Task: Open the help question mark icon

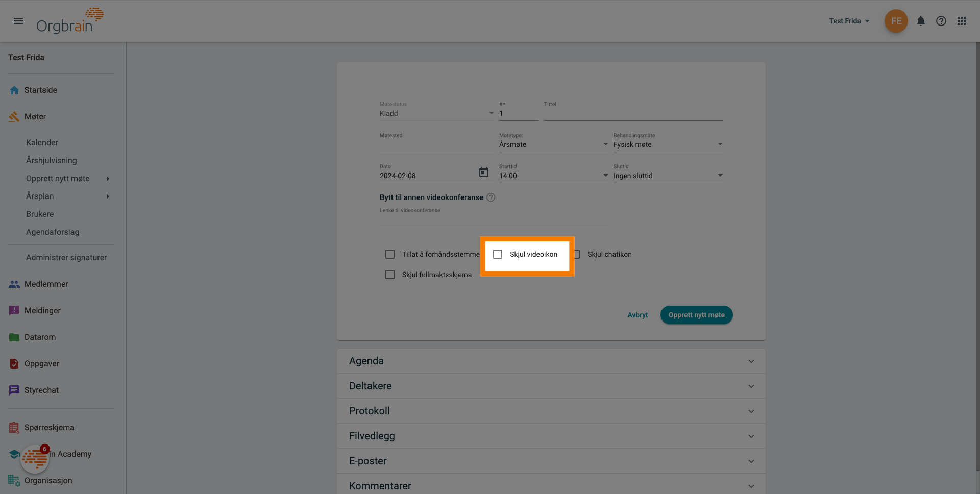Action: 941,21
